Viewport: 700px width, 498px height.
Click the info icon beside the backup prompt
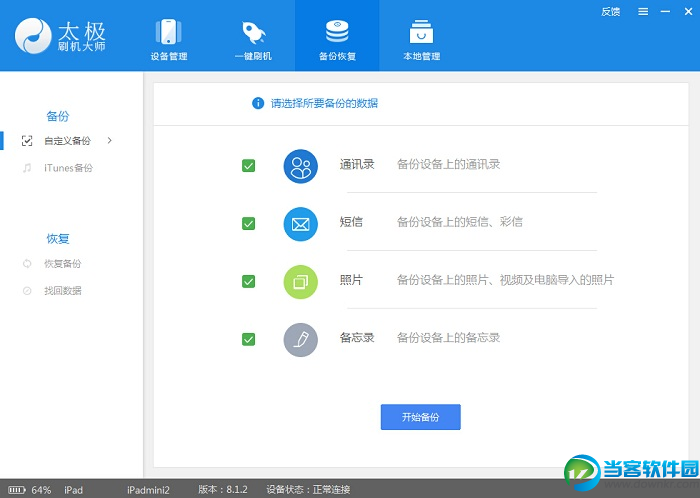pos(257,103)
